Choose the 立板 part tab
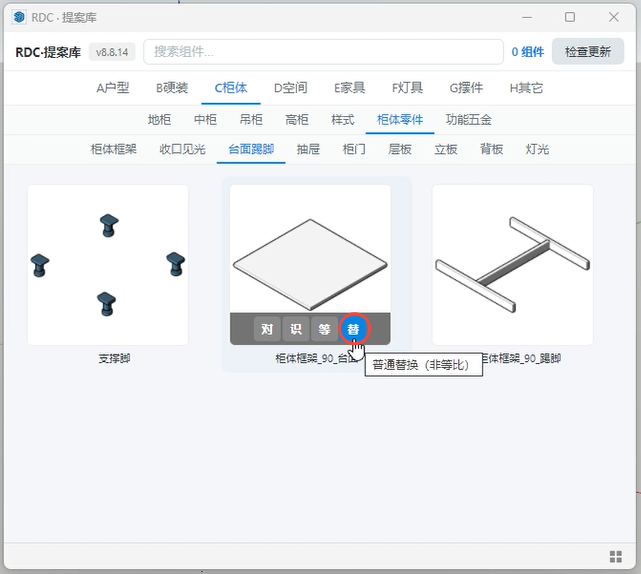The image size is (641, 574). (446, 149)
